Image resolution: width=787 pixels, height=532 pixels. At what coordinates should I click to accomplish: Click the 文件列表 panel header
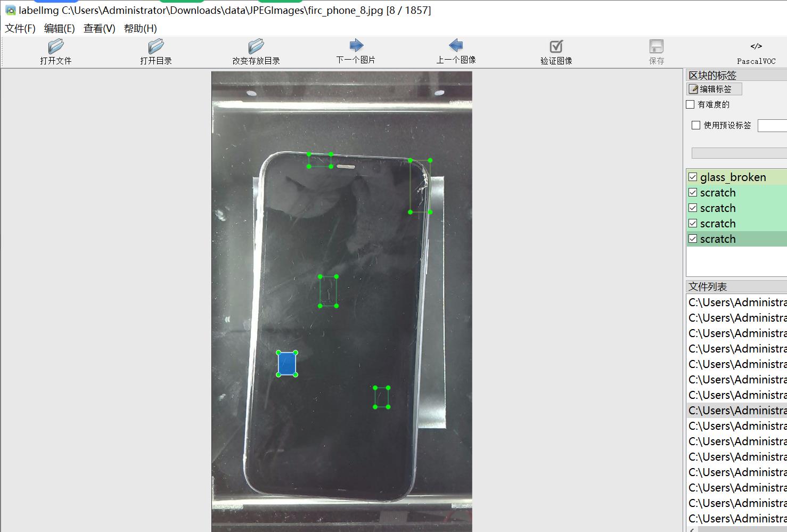point(736,287)
